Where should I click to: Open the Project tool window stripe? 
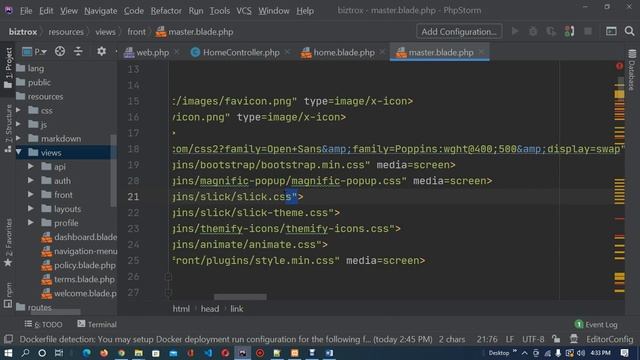pyautogui.click(x=8, y=68)
